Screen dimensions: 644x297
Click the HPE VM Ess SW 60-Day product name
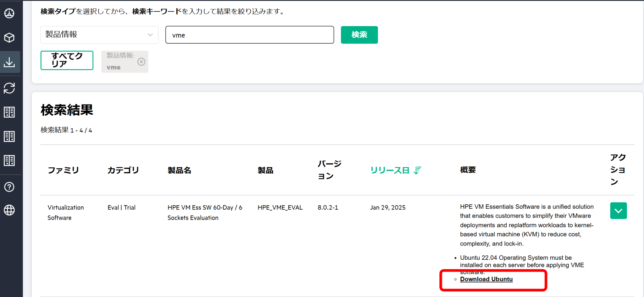[205, 213]
